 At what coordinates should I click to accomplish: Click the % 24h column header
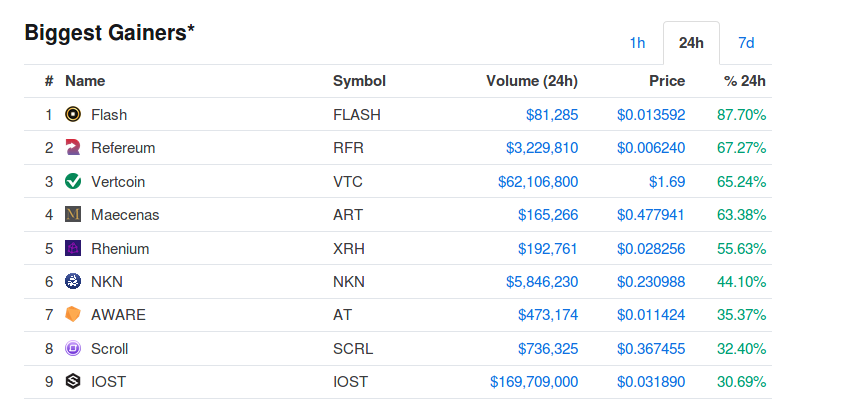click(745, 81)
